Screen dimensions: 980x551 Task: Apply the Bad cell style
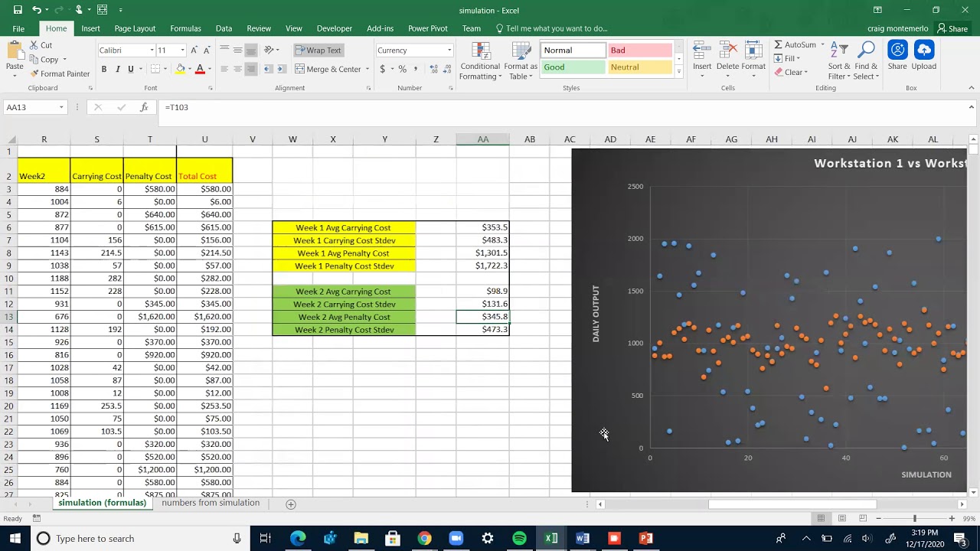[x=640, y=51]
